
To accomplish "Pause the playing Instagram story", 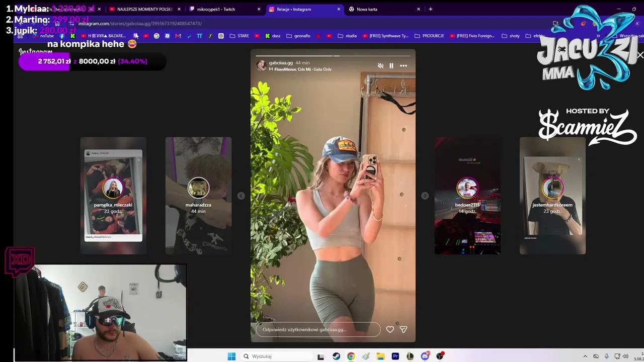I will click(391, 66).
